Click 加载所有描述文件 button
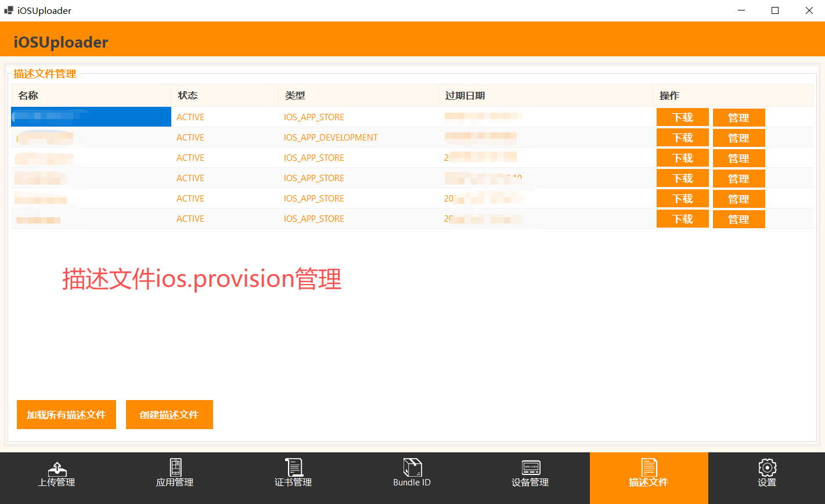The width and height of the screenshot is (825, 504). pyautogui.click(x=66, y=415)
